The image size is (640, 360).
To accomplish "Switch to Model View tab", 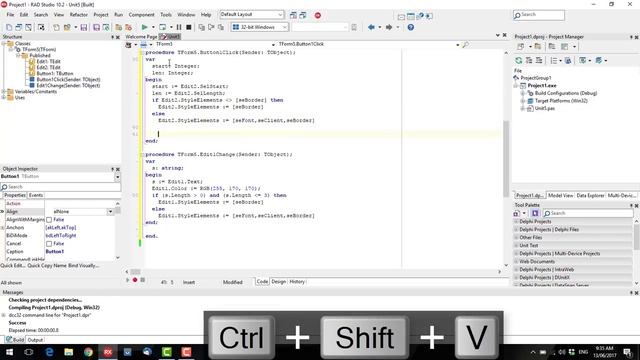I will click(x=561, y=196).
